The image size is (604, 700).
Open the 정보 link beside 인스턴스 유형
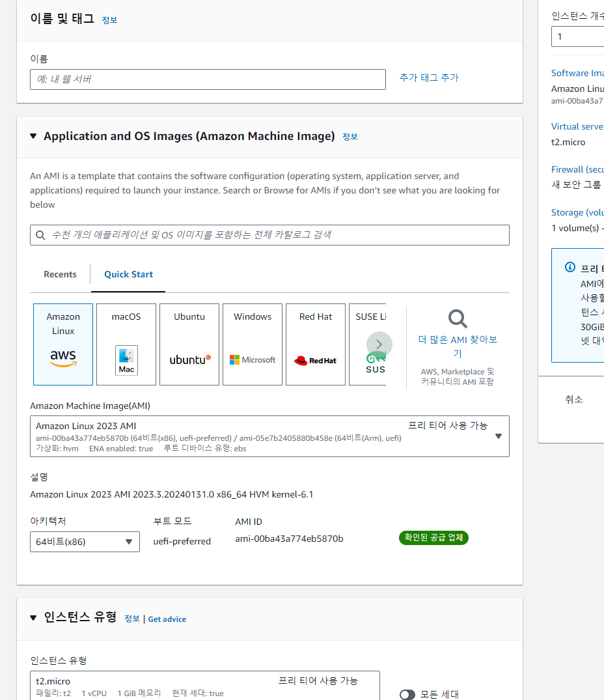(131, 619)
